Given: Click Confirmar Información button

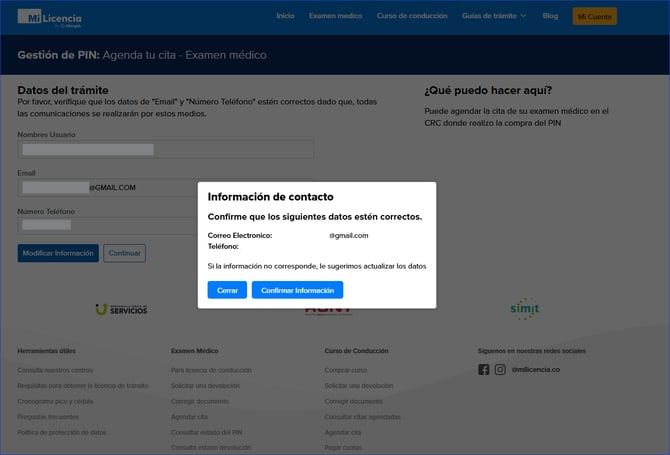Looking at the screenshot, I should pos(297,290).
